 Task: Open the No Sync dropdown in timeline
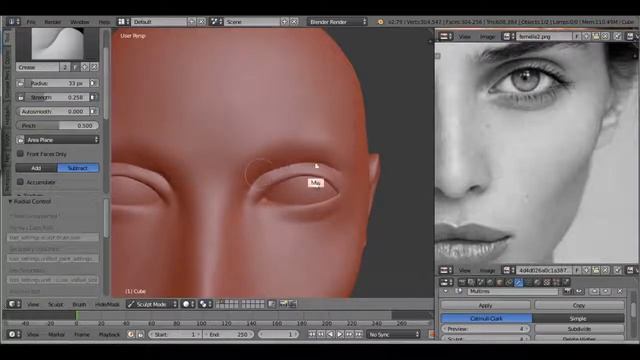click(393, 334)
